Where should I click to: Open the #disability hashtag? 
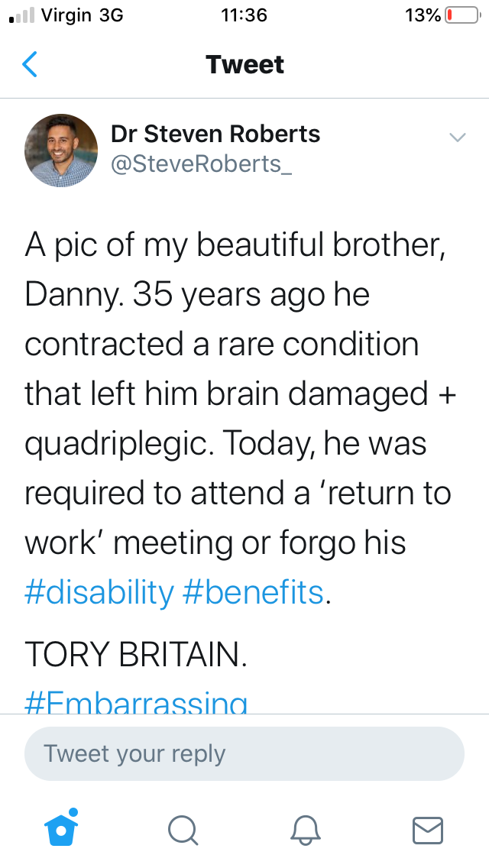tap(99, 592)
